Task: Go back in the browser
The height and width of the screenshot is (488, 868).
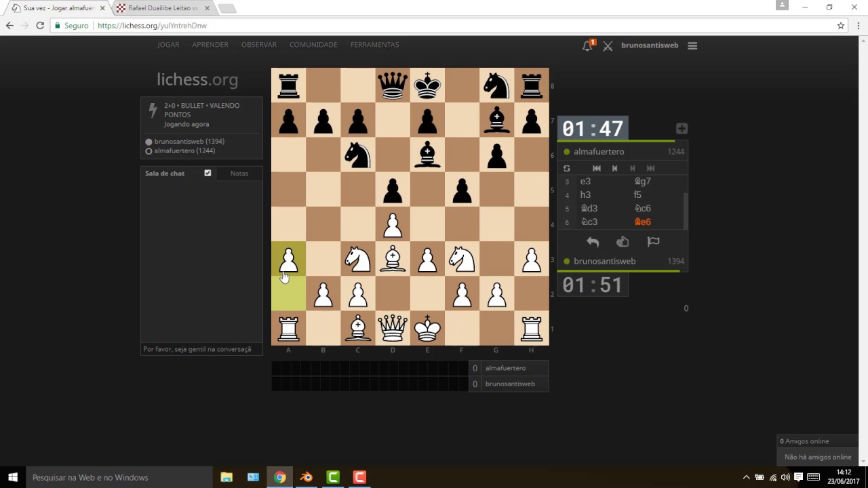Action: tap(9, 26)
